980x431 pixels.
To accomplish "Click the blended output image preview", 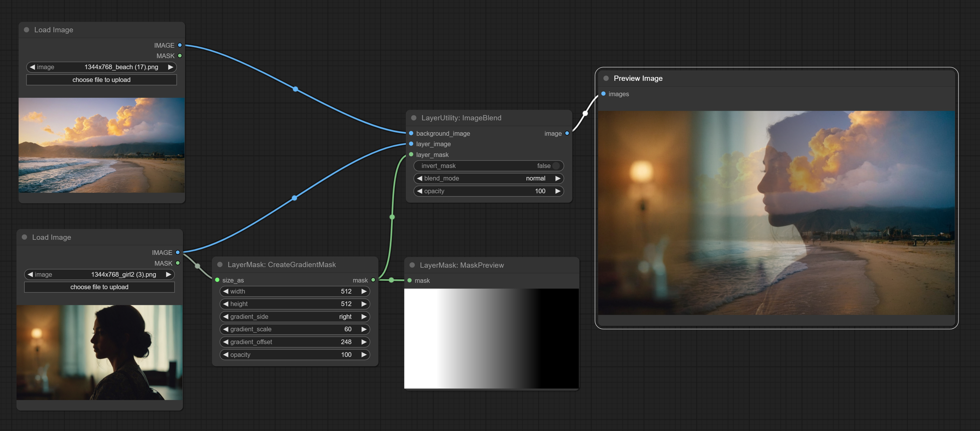I will coord(776,212).
